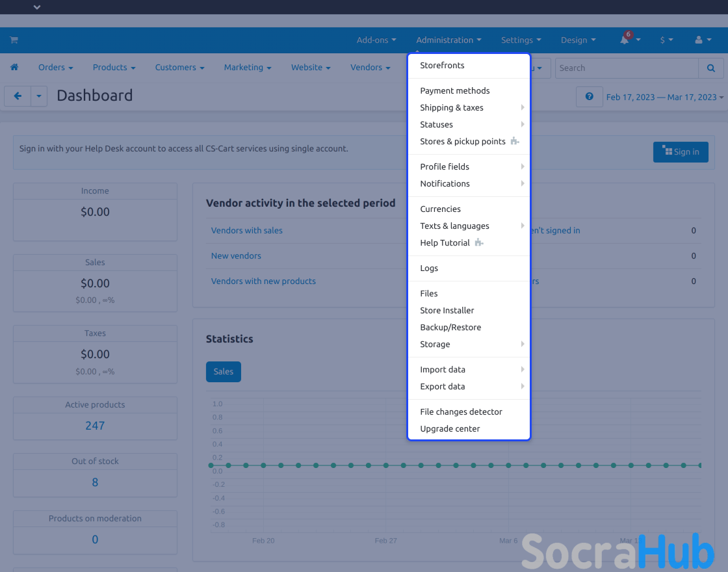The image size is (728, 572).
Task: Choose Backup/Restore in the menu
Action: point(450,328)
